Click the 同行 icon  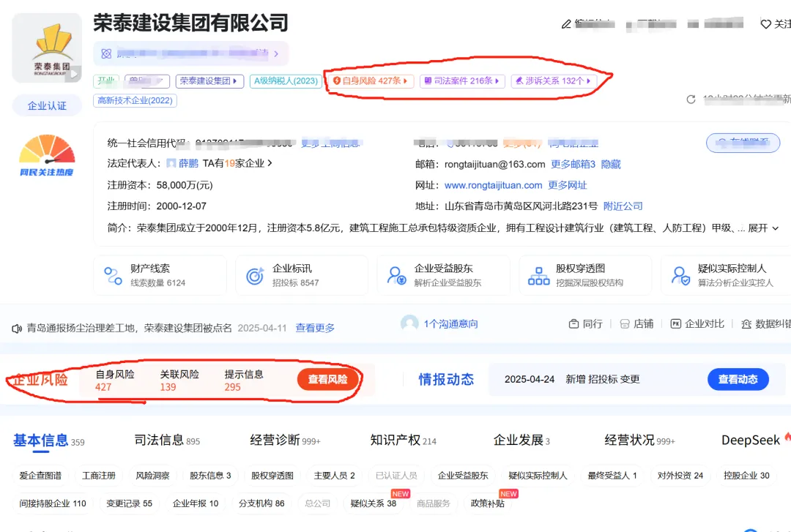tap(573, 323)
